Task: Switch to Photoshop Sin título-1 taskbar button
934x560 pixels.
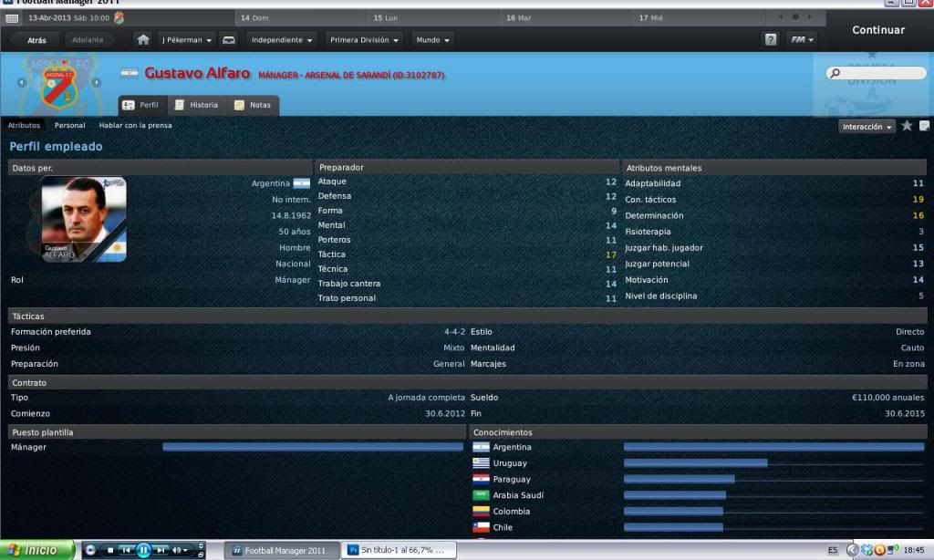Action: [x=400, y=551]
